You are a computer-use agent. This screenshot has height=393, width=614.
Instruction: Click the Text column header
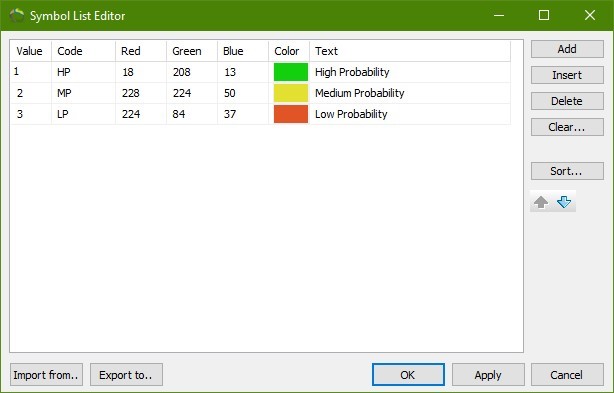tap(410, 51)
